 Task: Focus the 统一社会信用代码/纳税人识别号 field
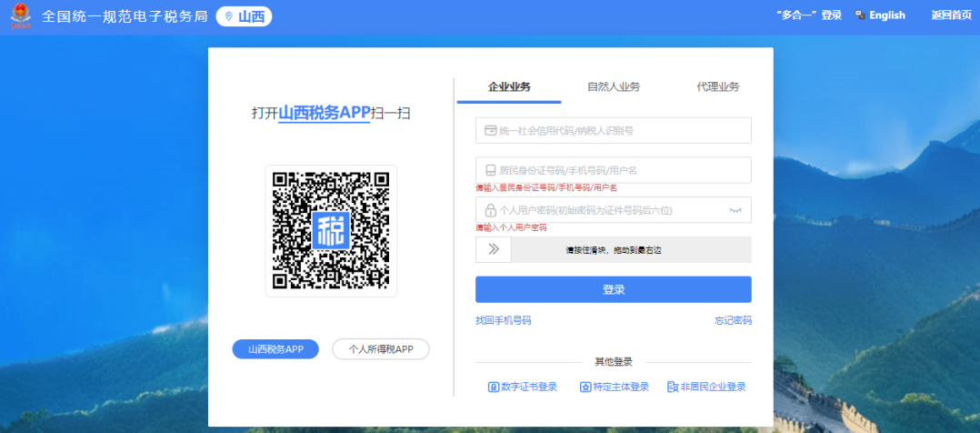[613, 130]
